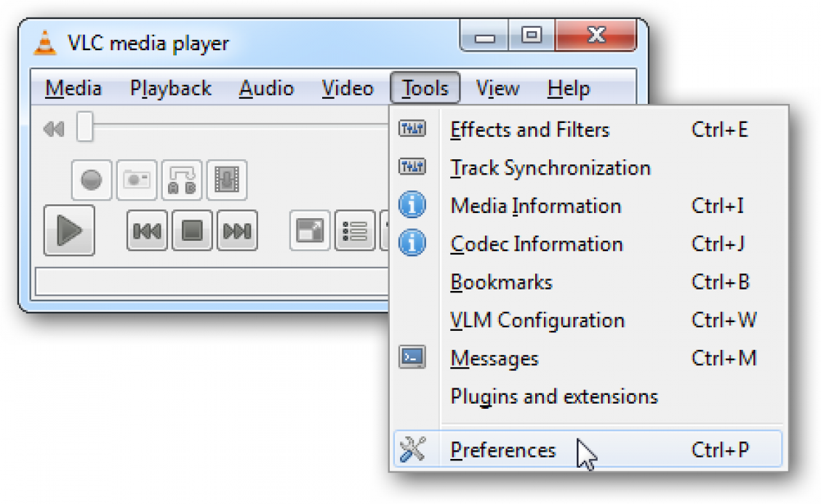Open the Playback menu
821x504 pixels.
(171, 88)
